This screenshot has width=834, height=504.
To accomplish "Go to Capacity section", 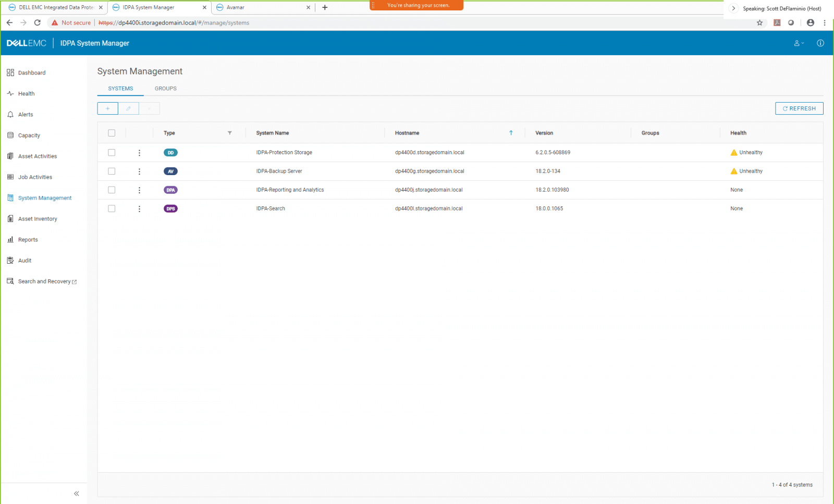I will tap(23, 136).
